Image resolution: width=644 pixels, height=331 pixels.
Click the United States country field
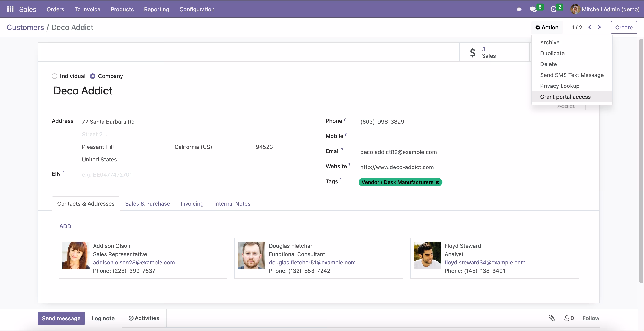coord(99,160)
